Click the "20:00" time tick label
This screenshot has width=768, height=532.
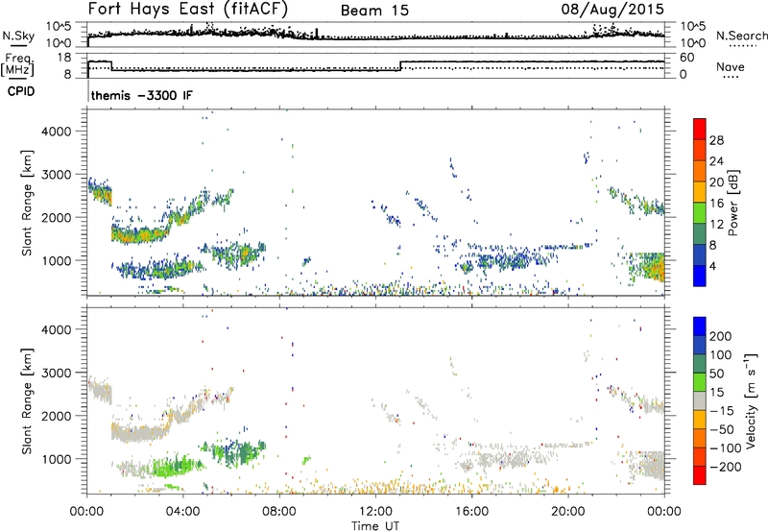567,512
